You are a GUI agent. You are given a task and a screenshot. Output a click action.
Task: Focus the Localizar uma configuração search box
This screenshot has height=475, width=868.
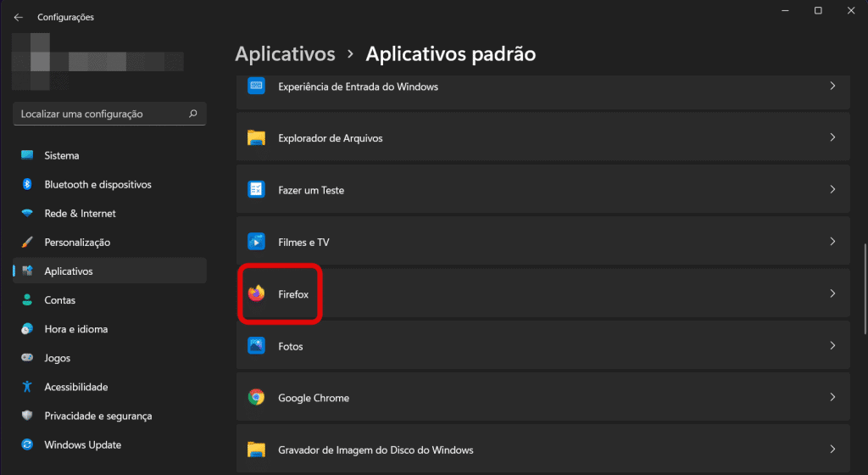pyautogui.click(x=109, y=114)
